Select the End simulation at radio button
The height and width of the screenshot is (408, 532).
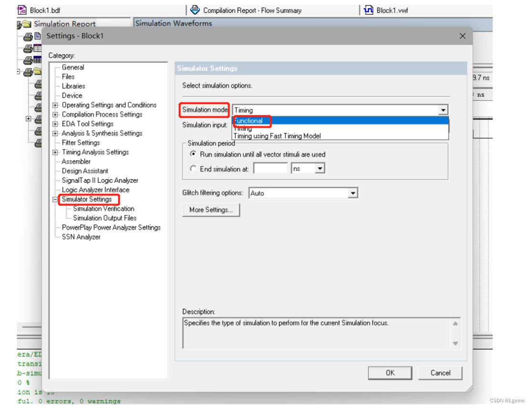tap(193, 168)
